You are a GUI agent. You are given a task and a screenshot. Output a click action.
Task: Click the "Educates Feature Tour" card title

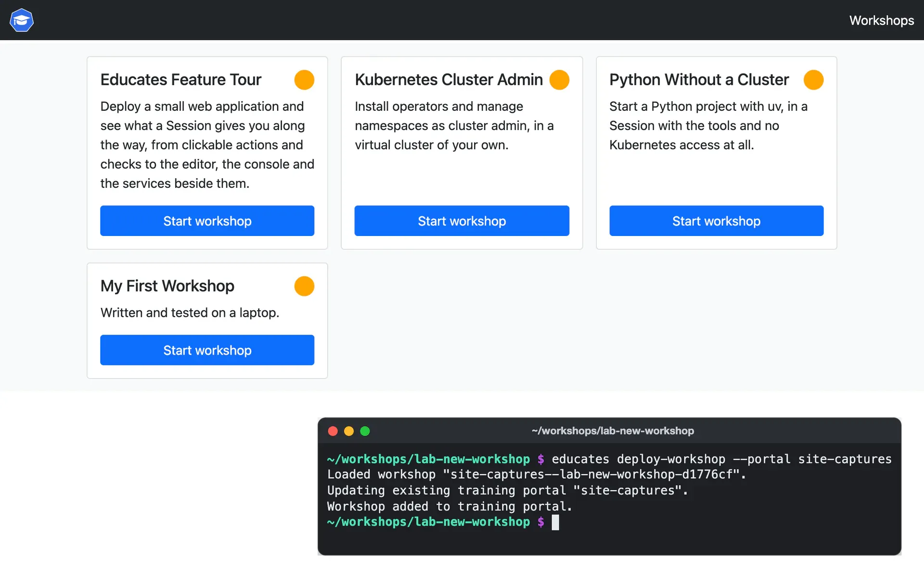tap(180, 79)
